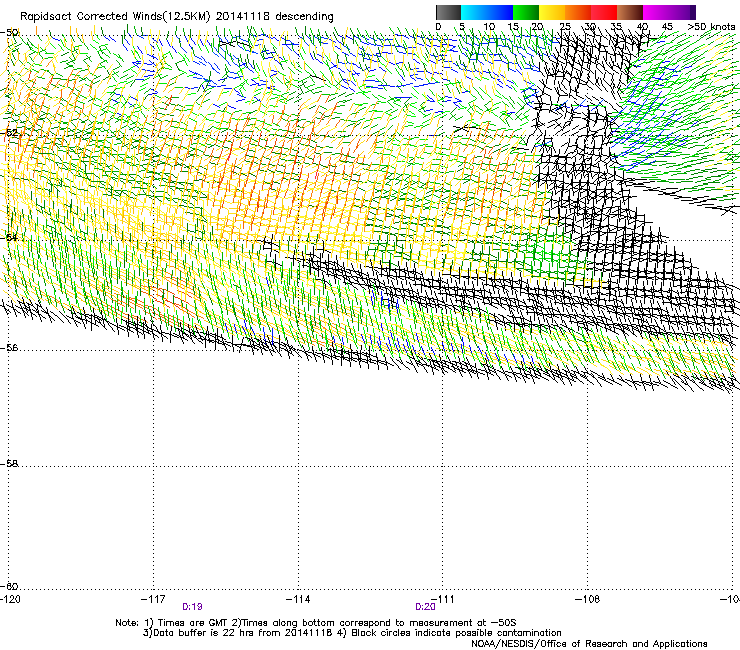This screenshot has width=740, height=650.
Task: Click the cyan-blue 5-15 knots legend swatch
Action: [487, 12]
